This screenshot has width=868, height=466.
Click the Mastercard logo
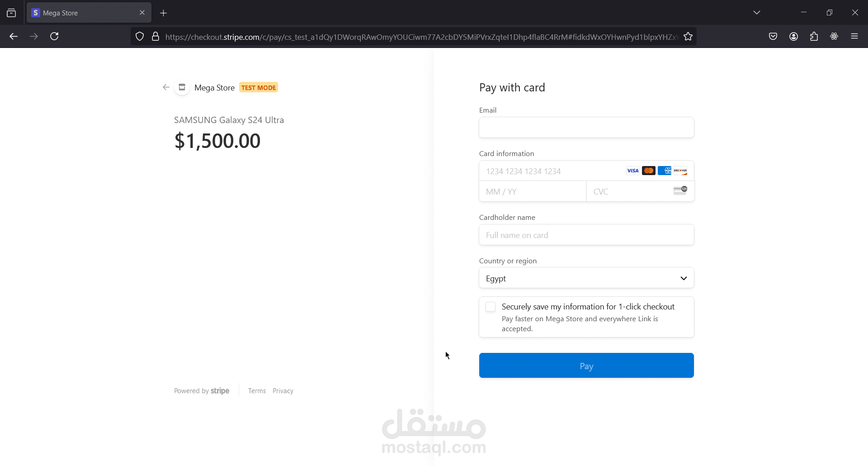coord(649,171)
